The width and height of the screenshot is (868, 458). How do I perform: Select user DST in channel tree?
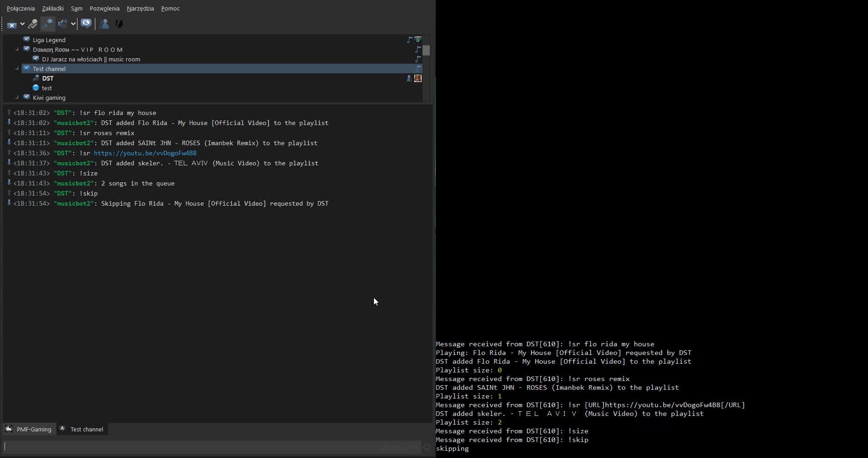(48, 78)
